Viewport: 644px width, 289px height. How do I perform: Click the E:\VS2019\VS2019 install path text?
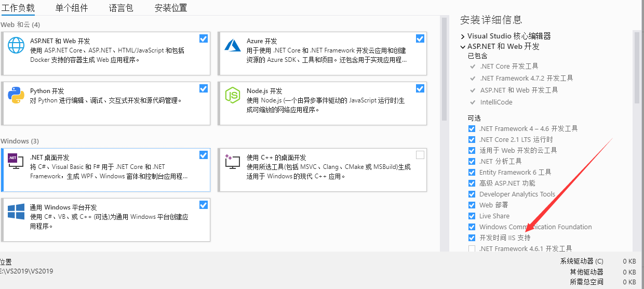coord(26,271)
